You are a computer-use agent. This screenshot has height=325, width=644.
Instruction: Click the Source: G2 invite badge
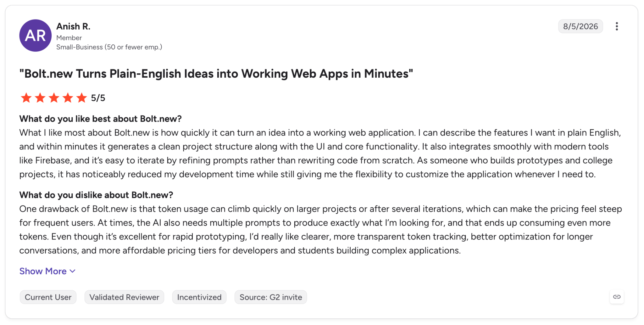coord(271,297)
